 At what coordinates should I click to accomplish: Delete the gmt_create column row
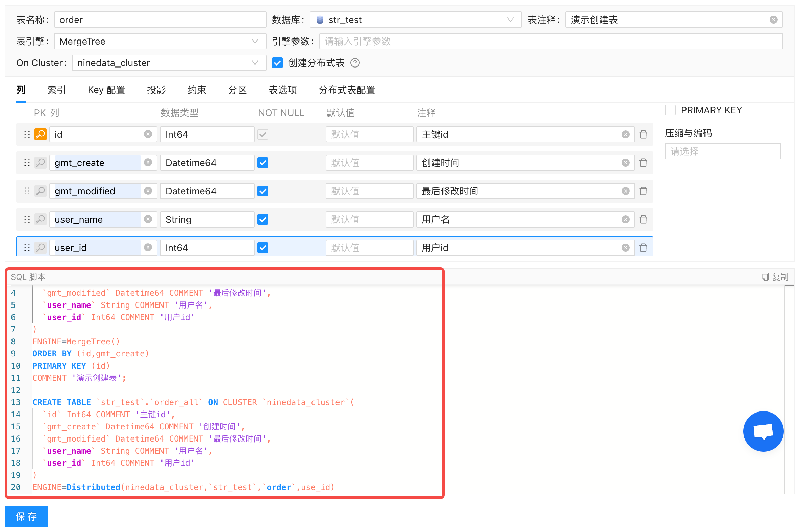tap(643, 163)
